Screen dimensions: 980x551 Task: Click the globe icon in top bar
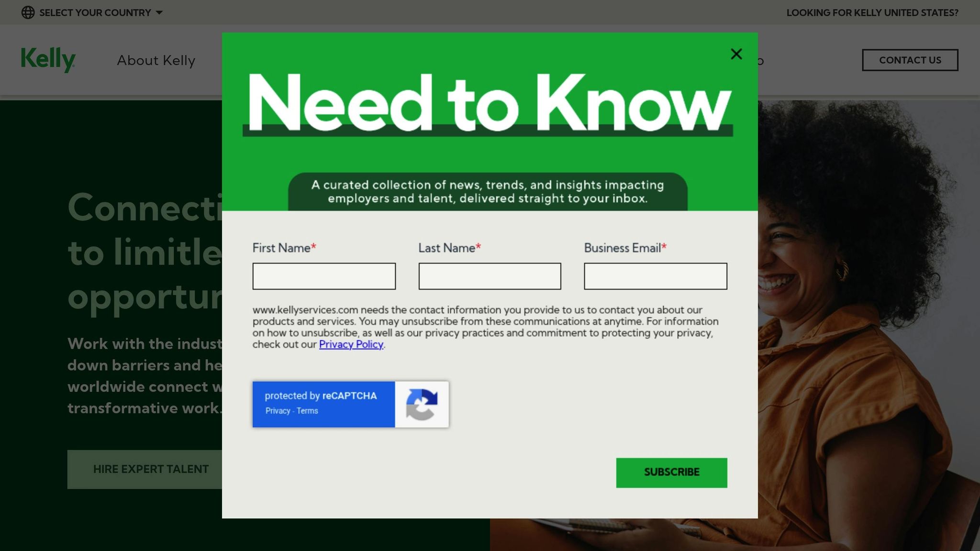point(28,12)
